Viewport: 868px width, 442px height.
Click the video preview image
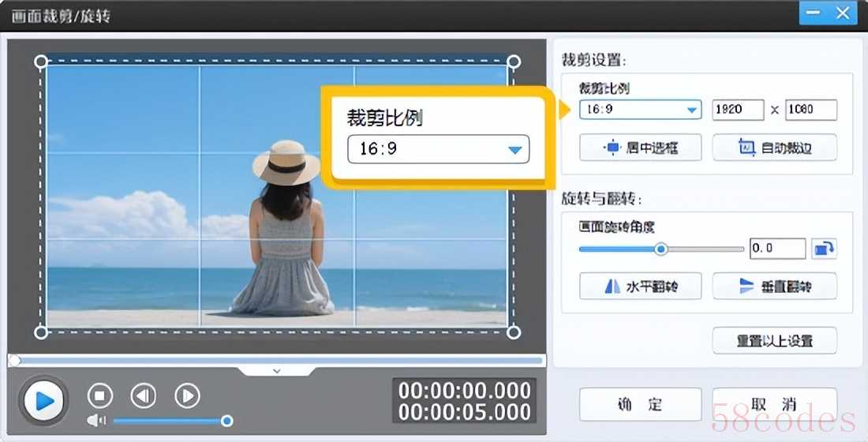[277, 196]
